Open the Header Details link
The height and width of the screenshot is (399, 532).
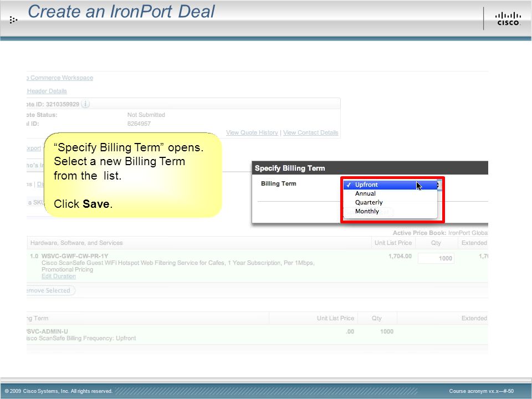pyautogui.click(x=47, y=91)
